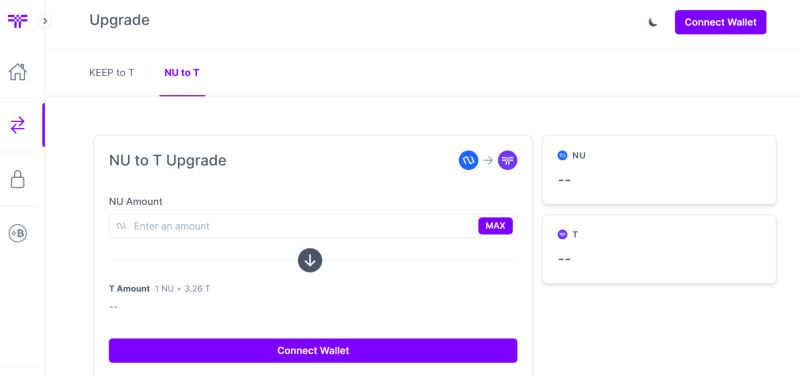Open the tBTC coin icon in sidebar
Image resolution: width=800 pixels, height=376 pixels.
(17, 234)
